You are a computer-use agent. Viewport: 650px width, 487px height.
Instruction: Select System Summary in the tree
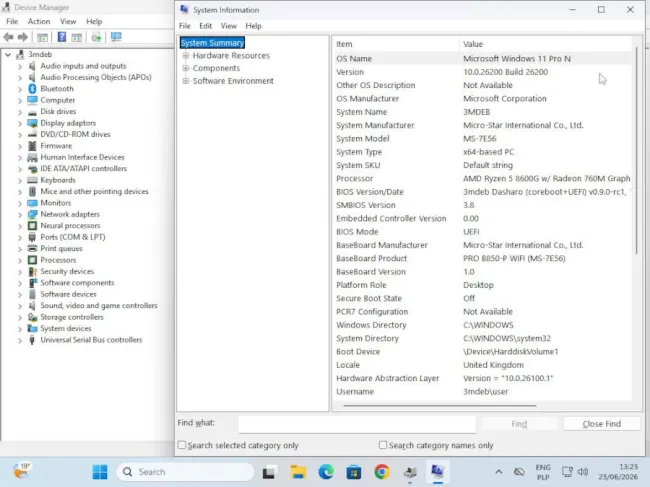click(212, 43)
